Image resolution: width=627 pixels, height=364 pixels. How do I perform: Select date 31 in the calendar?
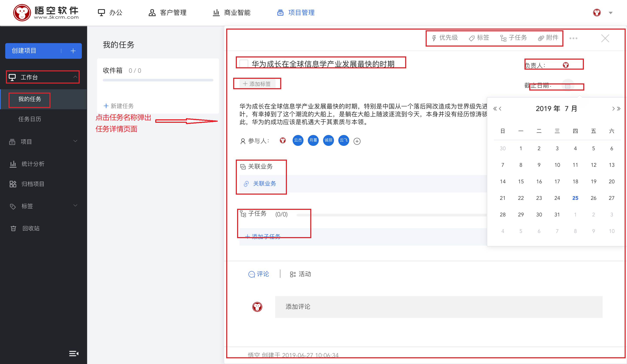point(557,214)
